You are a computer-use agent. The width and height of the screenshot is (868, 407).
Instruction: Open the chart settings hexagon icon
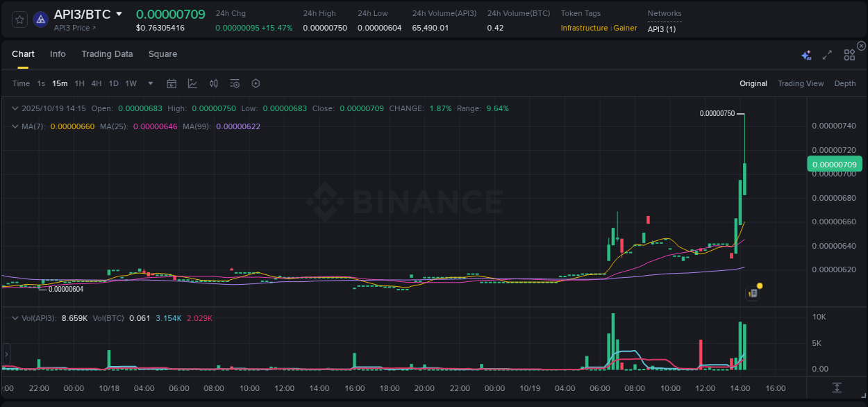pyautogui.click(x=256, y=83)
